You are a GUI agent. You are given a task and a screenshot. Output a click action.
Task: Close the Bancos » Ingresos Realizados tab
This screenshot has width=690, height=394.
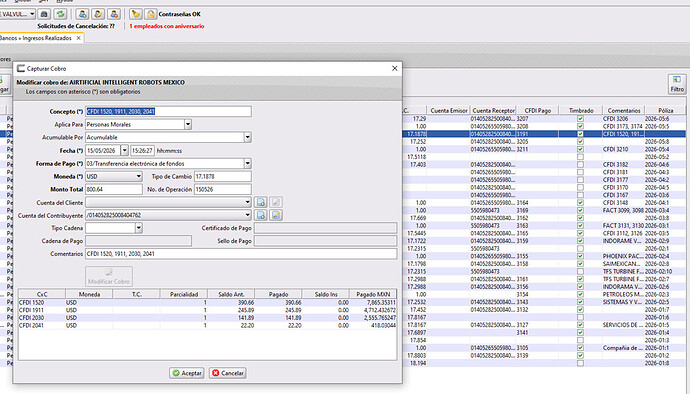78,38
